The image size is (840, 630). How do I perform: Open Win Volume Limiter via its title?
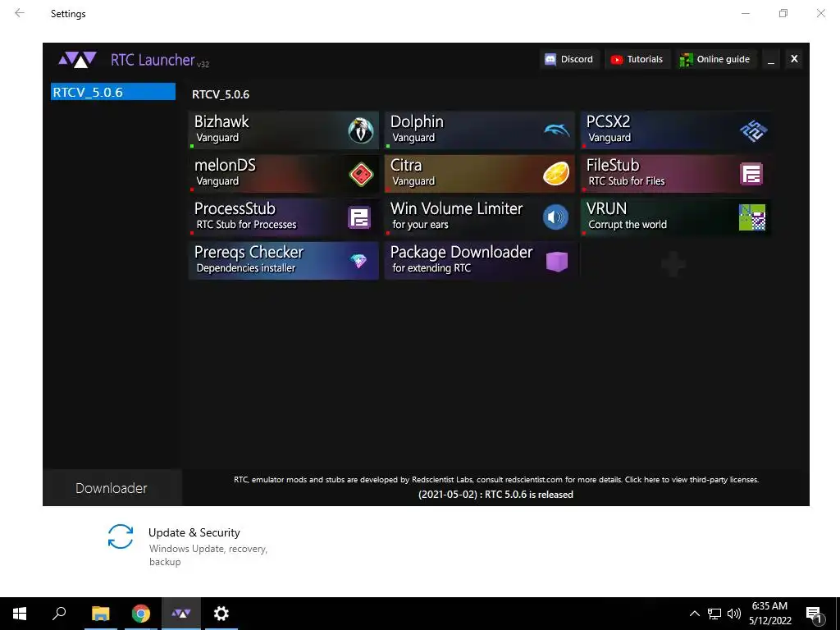[456, 208]
